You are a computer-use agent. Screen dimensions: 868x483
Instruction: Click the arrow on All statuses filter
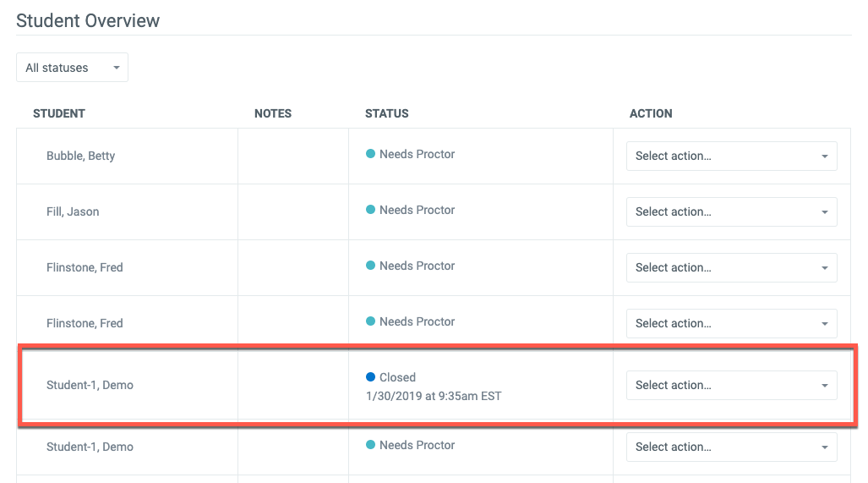(117, 68)
